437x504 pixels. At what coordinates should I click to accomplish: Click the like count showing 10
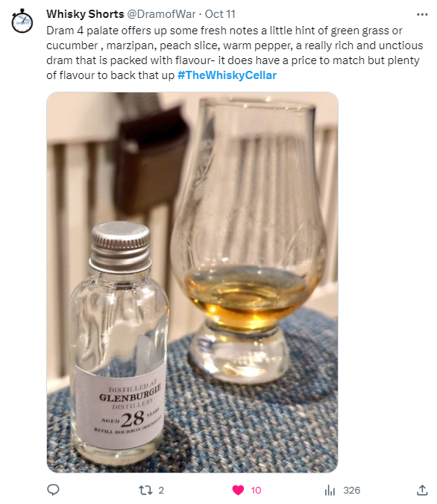pos(256,490)
